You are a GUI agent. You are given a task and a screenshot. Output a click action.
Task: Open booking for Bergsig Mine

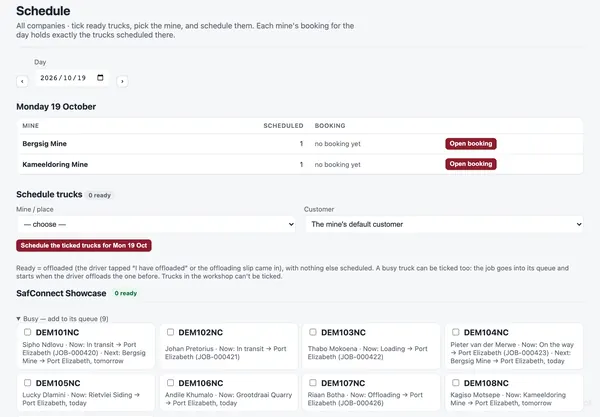(x=471, y=143)
